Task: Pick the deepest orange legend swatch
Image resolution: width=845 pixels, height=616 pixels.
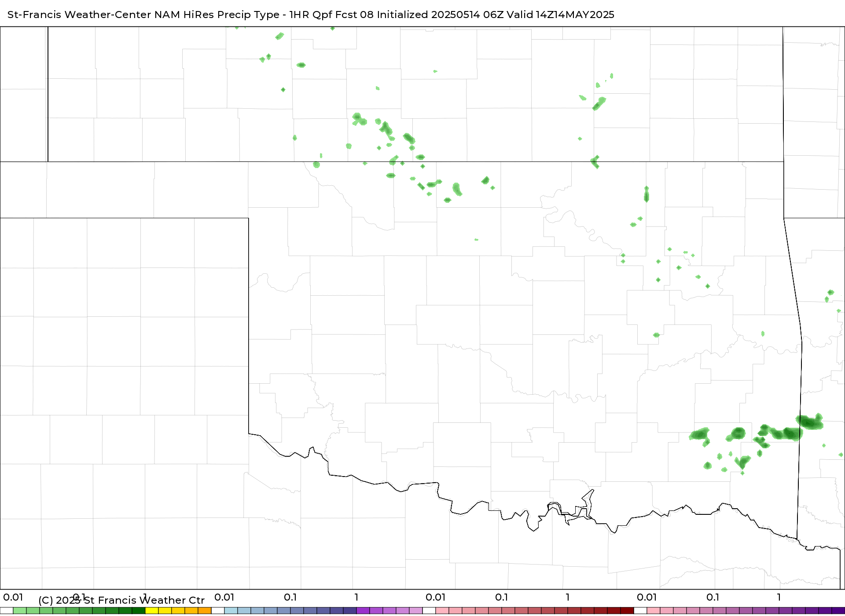Action: coord(205,611)
